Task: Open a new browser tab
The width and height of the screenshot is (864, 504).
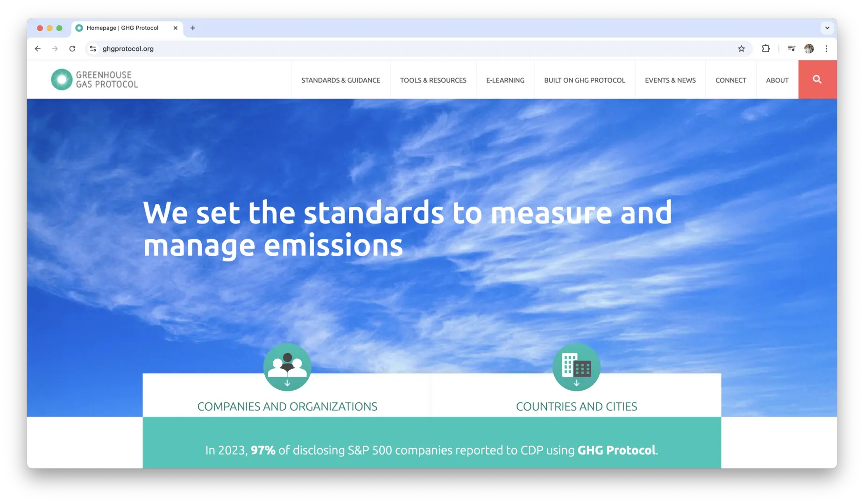Action: click(x=193, y=28)
